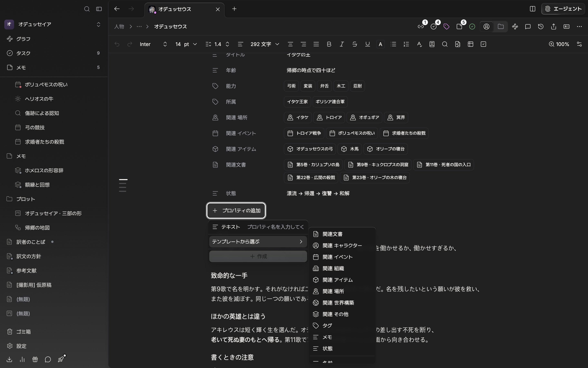
Task: Open the プロット folder
Action: [54, 199]
